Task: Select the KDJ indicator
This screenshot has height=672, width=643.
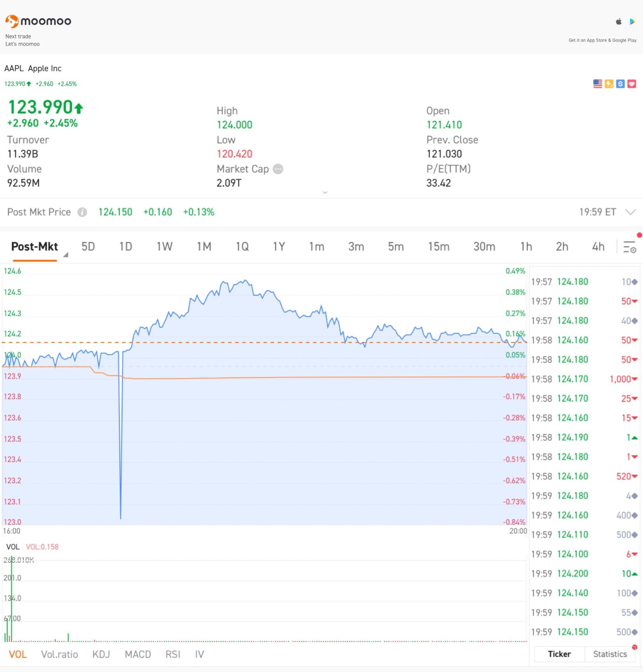Action: pyautogui.click(x=101, y=654)
